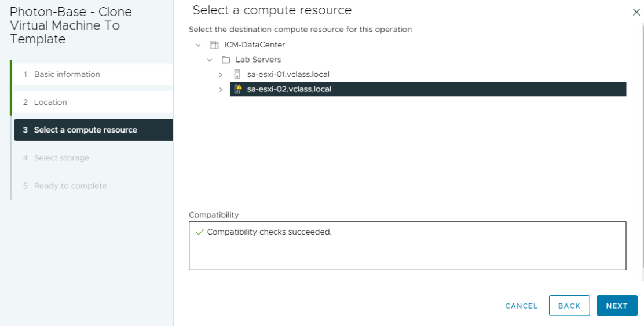Screen dimensions: 644x326
Task: Click the sa-esxi-02 host warning icon
Action: coord(237,89)
